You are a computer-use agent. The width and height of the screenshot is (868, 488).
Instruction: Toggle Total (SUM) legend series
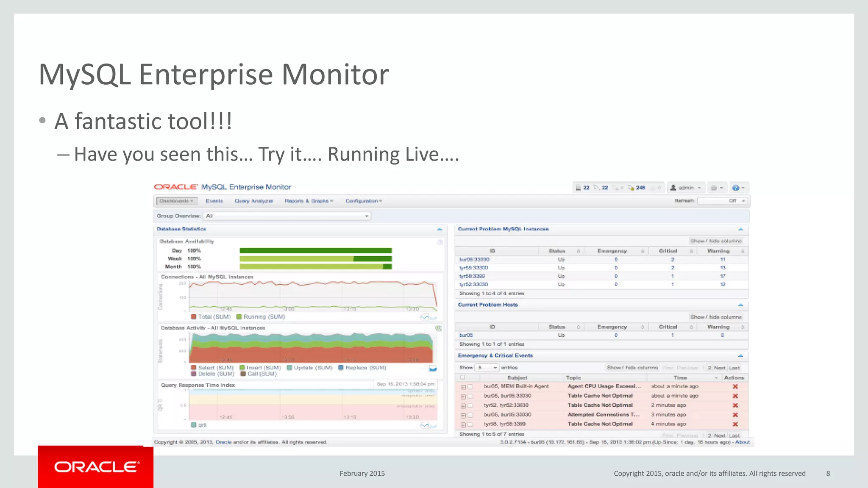click(x=210, y=317)
